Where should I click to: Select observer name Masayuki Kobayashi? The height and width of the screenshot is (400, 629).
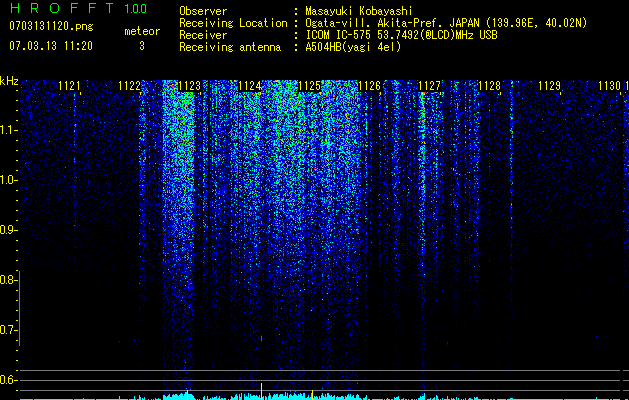(359, 11)
